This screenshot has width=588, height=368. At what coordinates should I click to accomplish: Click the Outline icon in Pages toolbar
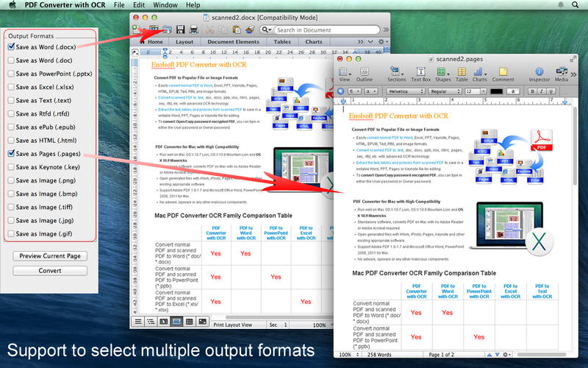364,74
